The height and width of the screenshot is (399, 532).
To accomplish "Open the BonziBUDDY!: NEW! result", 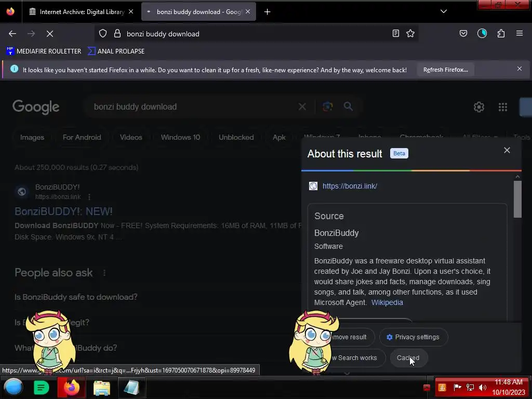I will 63,211.
